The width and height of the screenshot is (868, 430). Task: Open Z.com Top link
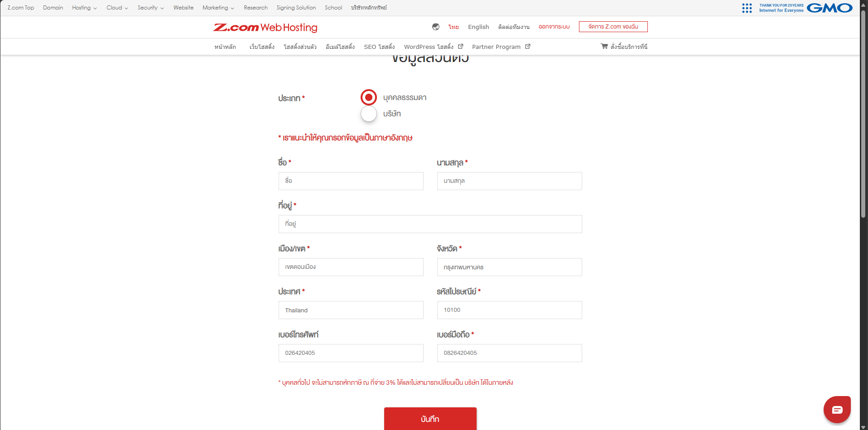[21, 8]
